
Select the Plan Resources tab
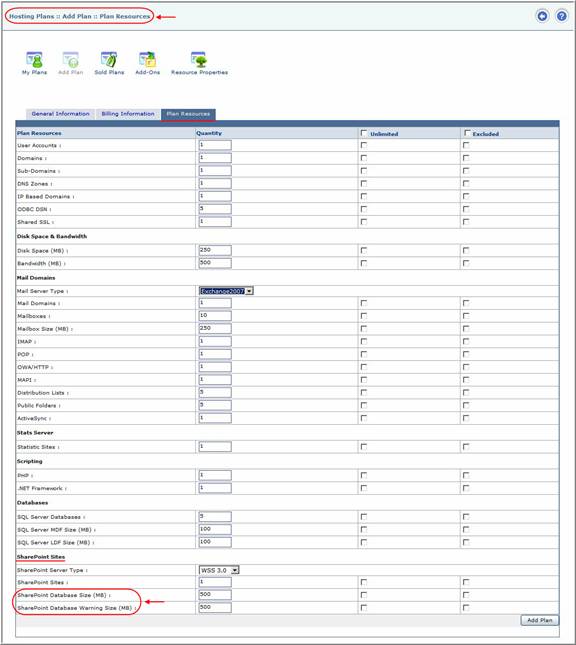188,114
